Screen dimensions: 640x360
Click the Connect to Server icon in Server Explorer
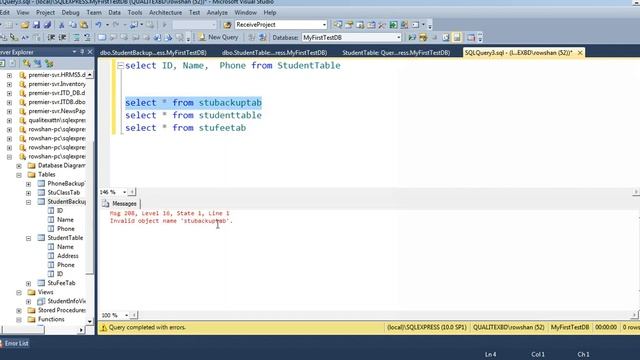[38, 63]
